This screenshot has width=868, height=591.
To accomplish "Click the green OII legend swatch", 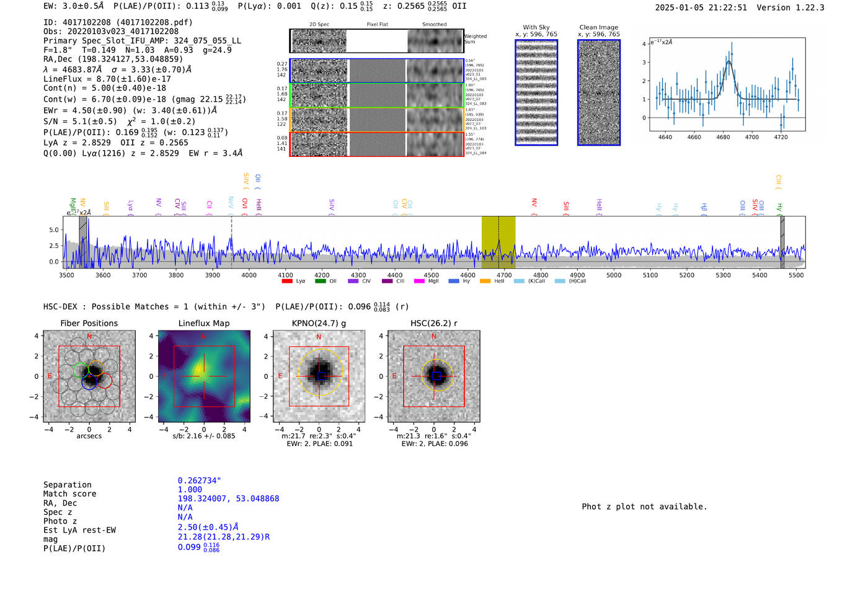I will pyautogui.click(x=320, y=282).
